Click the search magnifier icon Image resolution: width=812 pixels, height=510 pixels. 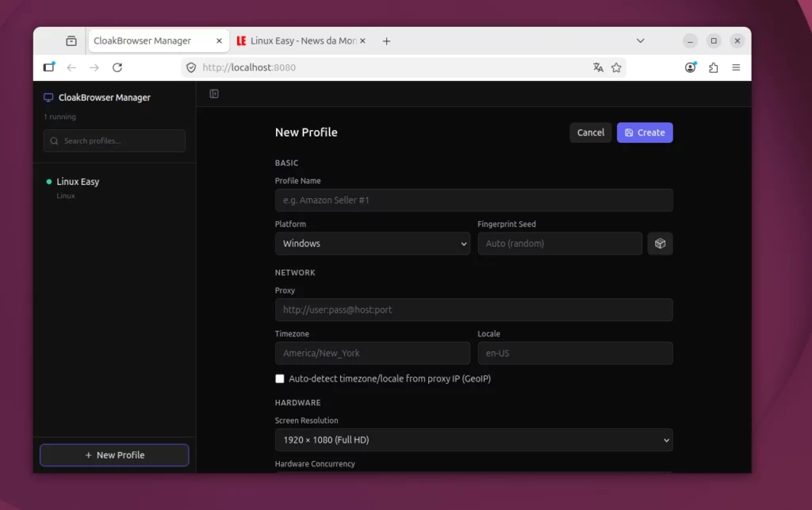(x=55, y=141)
